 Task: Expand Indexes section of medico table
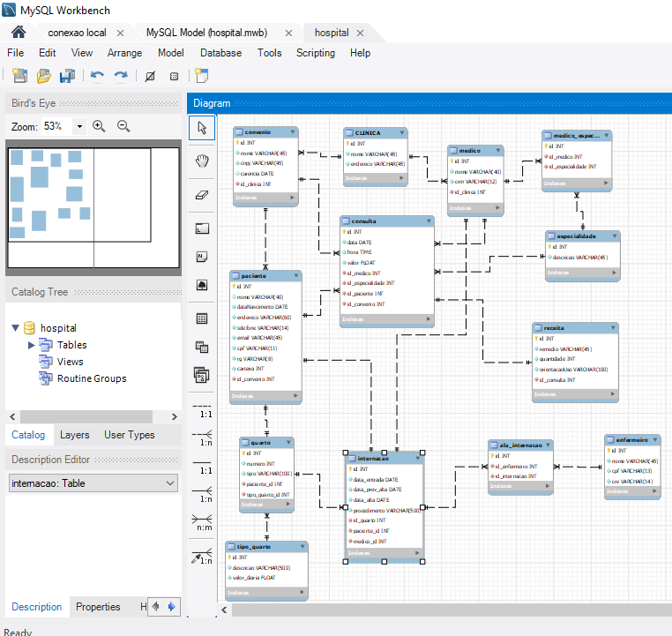click(x=497, y=208)
